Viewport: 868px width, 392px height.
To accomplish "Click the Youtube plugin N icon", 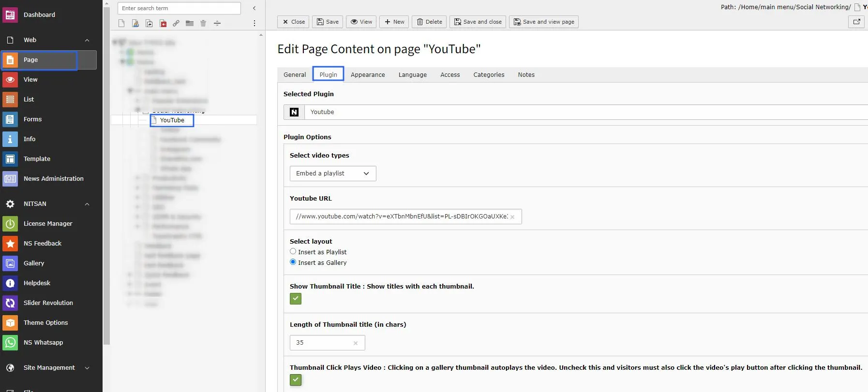I will 294,112.
